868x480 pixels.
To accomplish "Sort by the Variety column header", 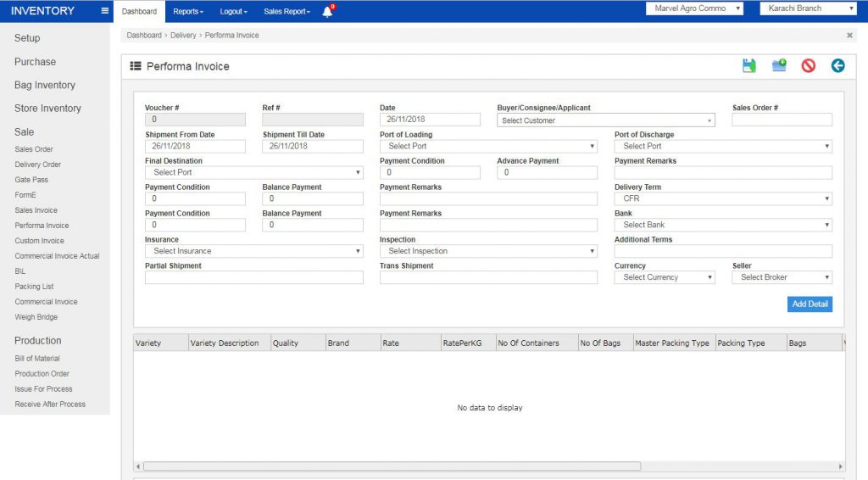I will coord(160,343).
